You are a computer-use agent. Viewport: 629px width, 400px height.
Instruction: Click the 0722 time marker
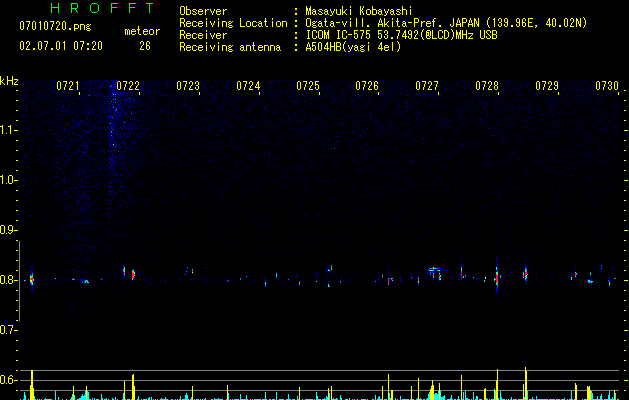tap(128, 86)
